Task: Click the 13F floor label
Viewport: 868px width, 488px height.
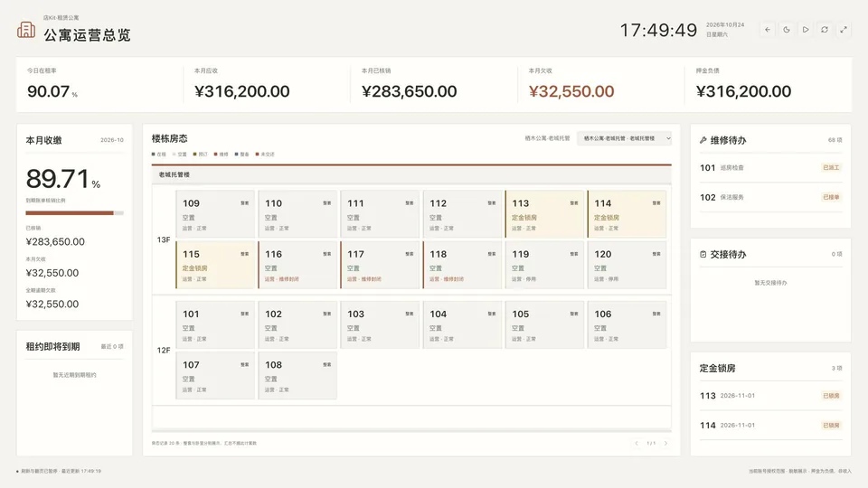Action: (x=164, y=239)
